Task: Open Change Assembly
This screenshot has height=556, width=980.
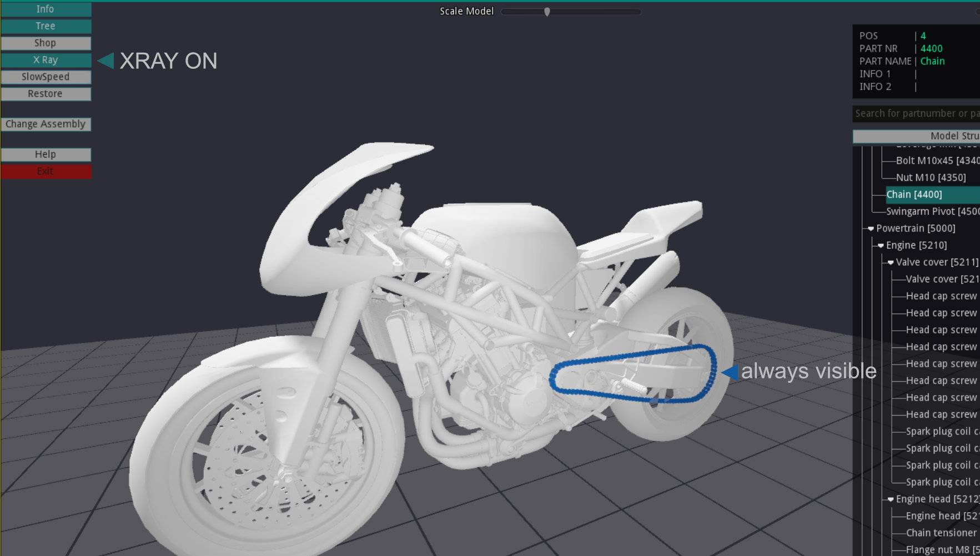Action: click(46, 124)
